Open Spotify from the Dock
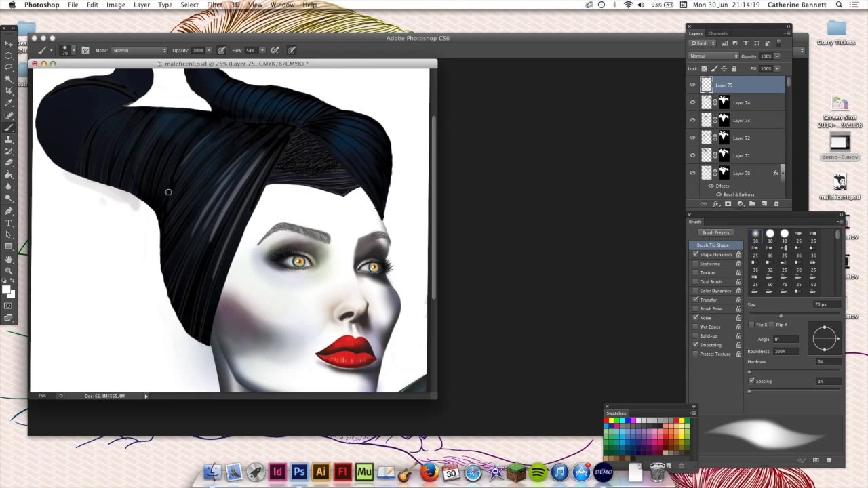 [538, 472]
